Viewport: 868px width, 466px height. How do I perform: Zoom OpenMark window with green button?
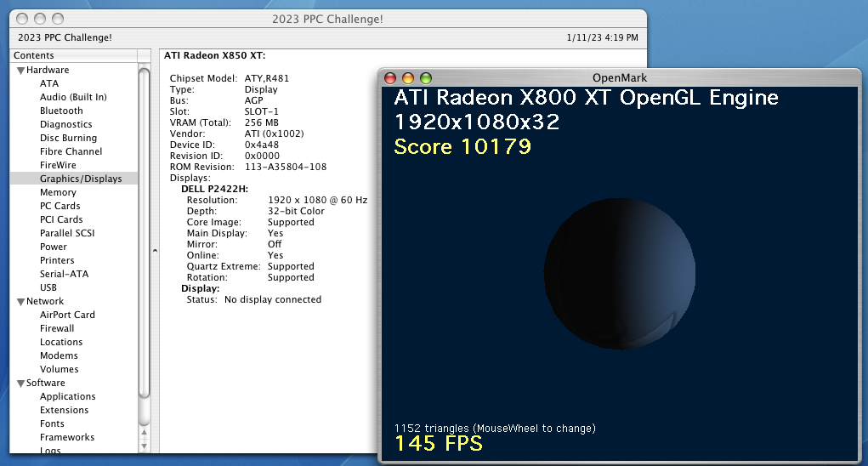426,78
